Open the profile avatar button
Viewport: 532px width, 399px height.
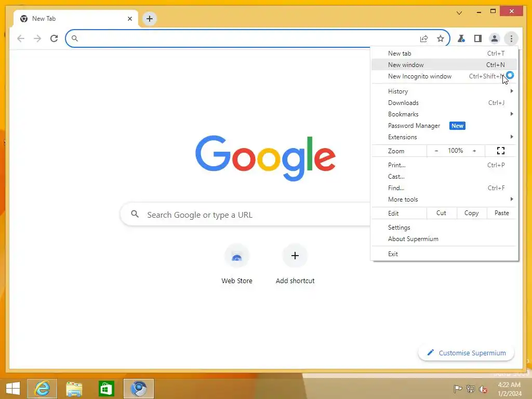tap(495, 38)
